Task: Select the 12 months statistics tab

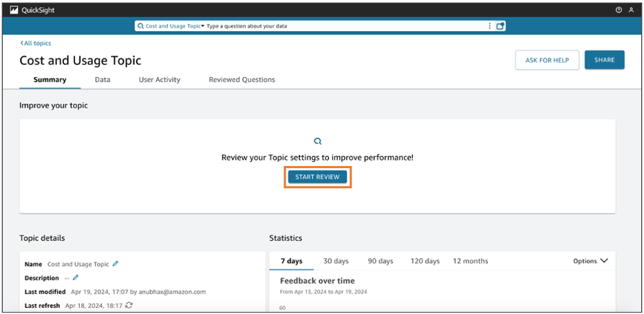Action: [x=470, y=261]
